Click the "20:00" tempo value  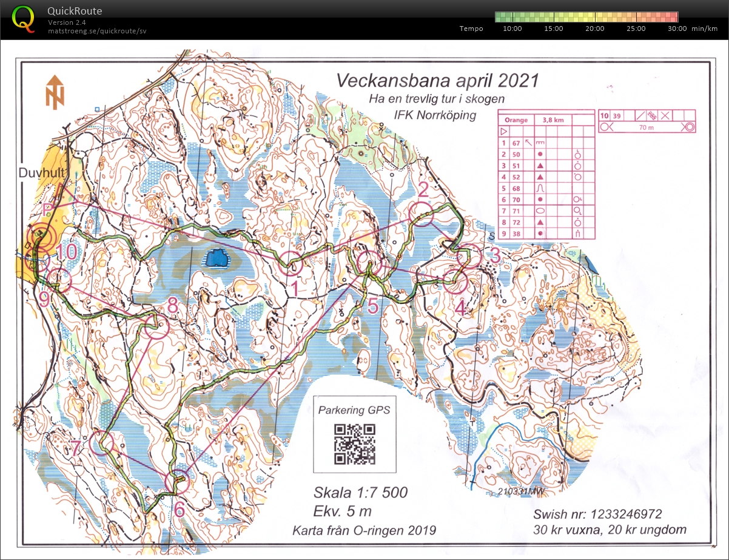(595, 29)
